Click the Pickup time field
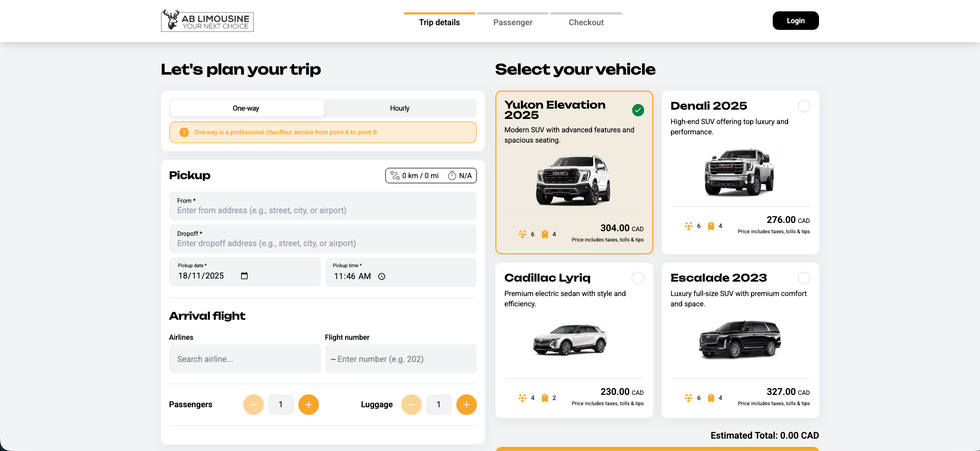The height and width of the screenshot is (451, 980). click(x=401, y=272)
